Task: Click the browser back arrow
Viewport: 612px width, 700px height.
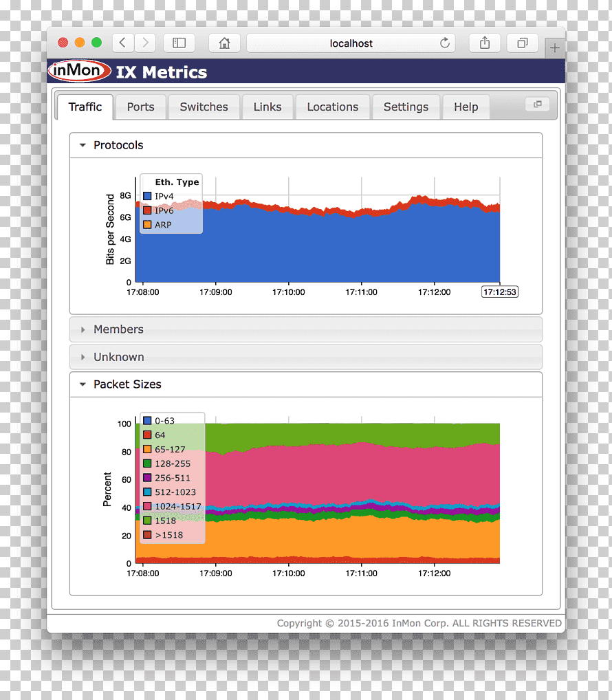Action: (123, 43)
